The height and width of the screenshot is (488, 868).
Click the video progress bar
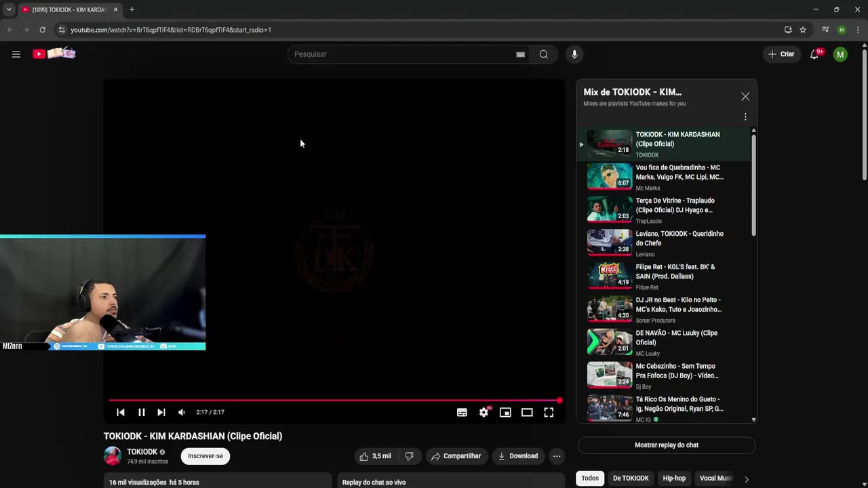click(334, 401)
